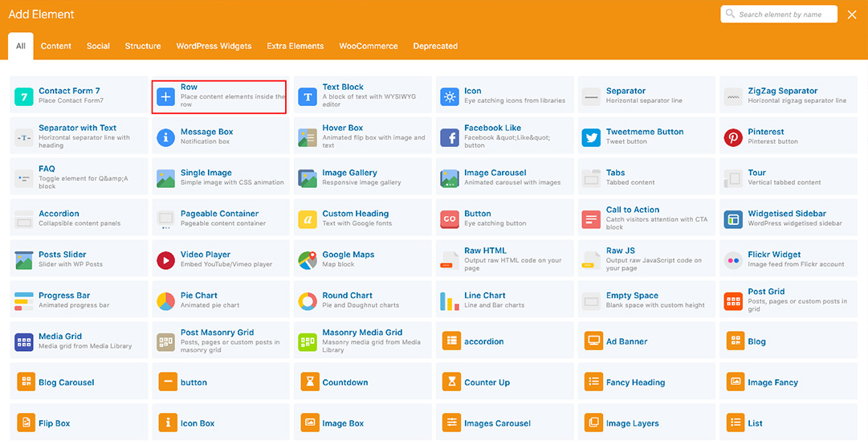Insert the Post Masonry Grid element
The image size is (868, 441).
[221, 341]
